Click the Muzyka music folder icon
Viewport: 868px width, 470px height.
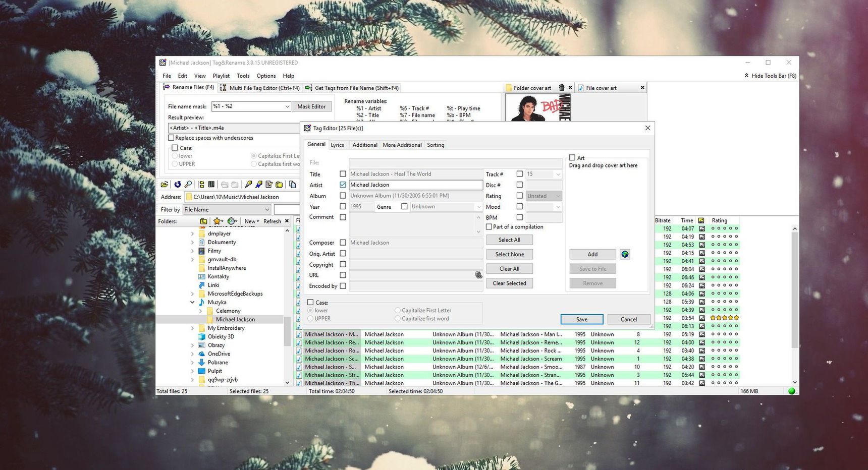click(x=201, y=302)
